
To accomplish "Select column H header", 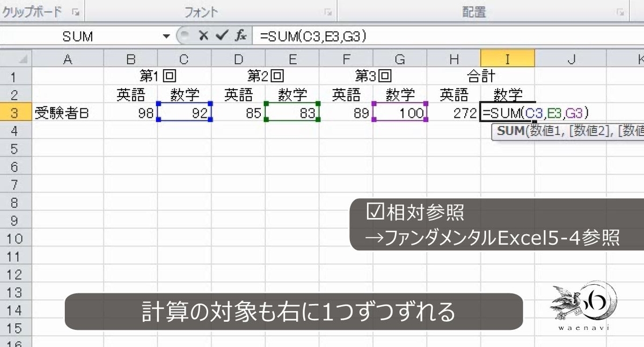I will tap(454, 59).
